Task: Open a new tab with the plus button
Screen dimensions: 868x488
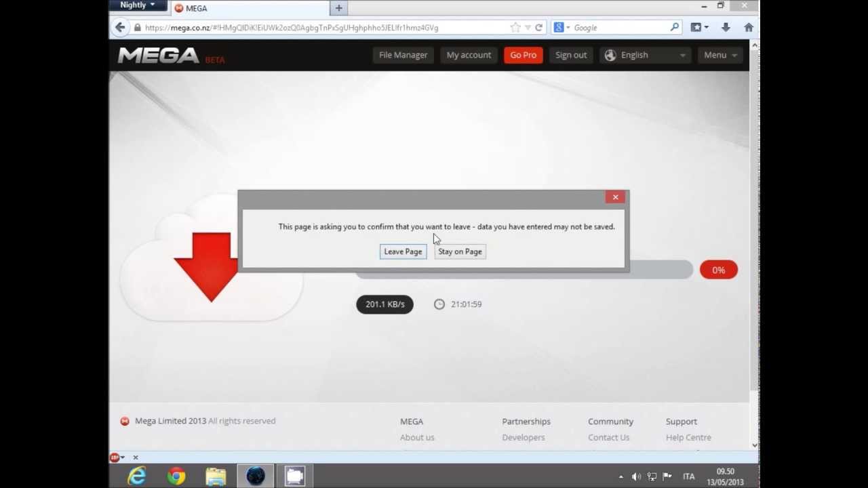Action: coord(338,8)
